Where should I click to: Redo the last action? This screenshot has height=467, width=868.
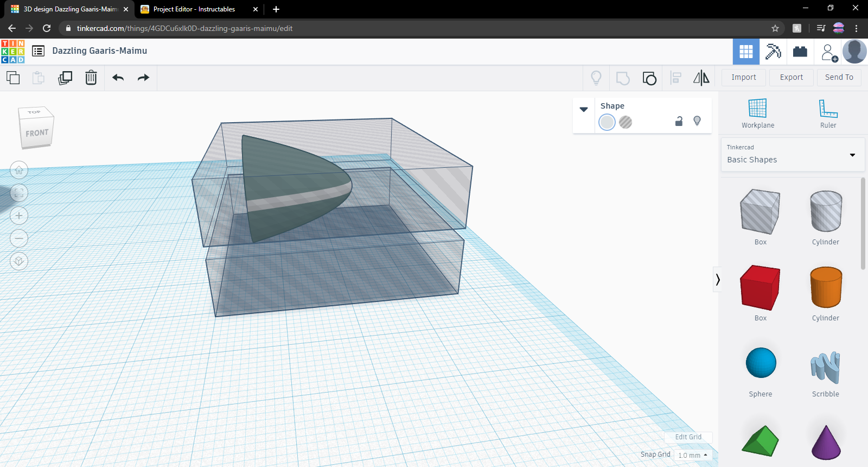(143, 78)
